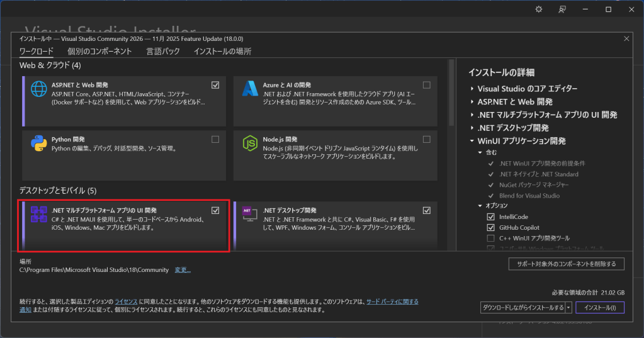Enable the Python 開発 workload checkbox
Screen dimensions: 644x338
pyautogui.click(x=215, y=139)
